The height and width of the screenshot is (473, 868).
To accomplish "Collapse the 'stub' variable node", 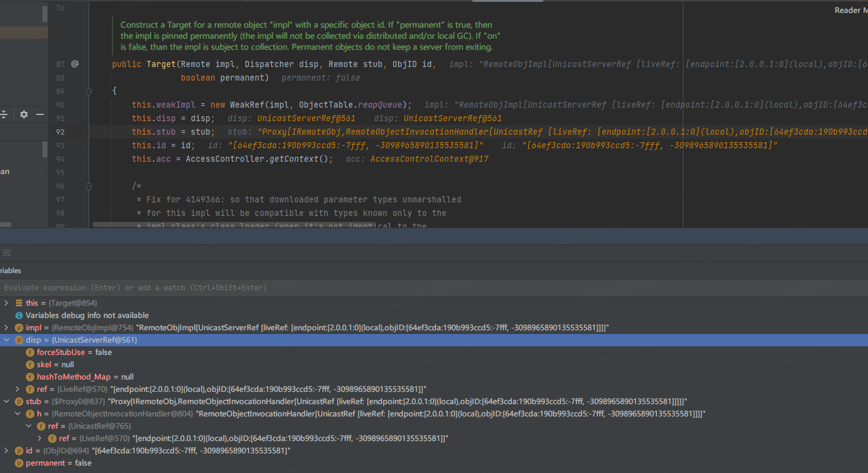I will [7, 402].
